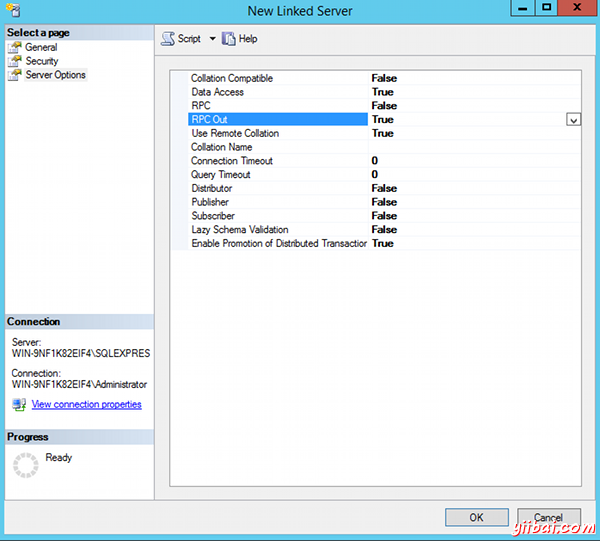Click the Server Options page icon
Viewport: 600px width, 541px height.
click(15, 75)
